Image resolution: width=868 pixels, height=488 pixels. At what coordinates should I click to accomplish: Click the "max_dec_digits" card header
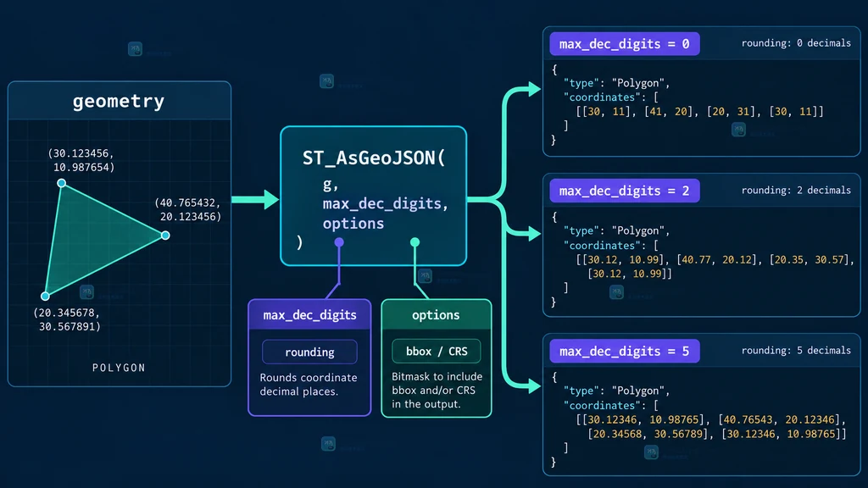pos(309,315)
